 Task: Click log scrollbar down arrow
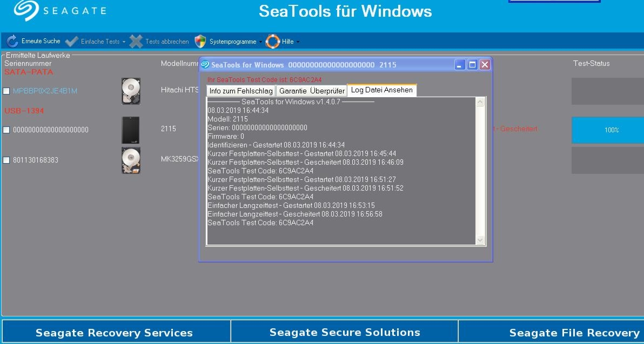click(480, 240)
